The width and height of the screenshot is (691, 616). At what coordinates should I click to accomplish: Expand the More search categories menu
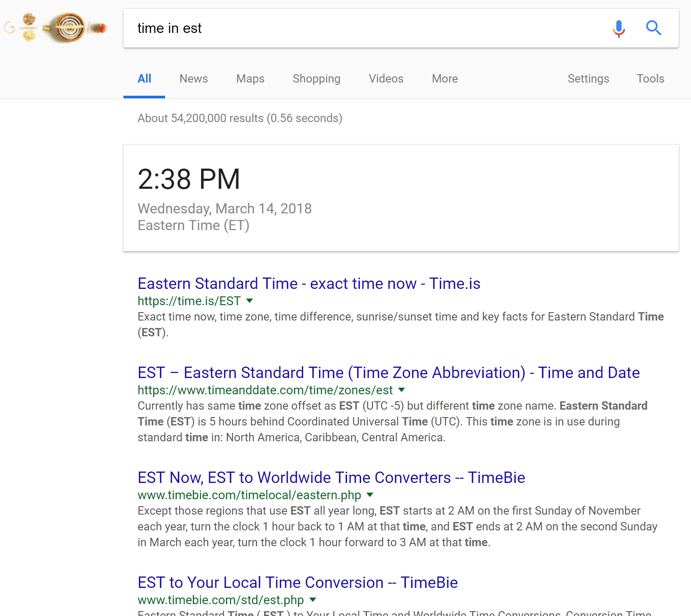(x=445, y=79)
